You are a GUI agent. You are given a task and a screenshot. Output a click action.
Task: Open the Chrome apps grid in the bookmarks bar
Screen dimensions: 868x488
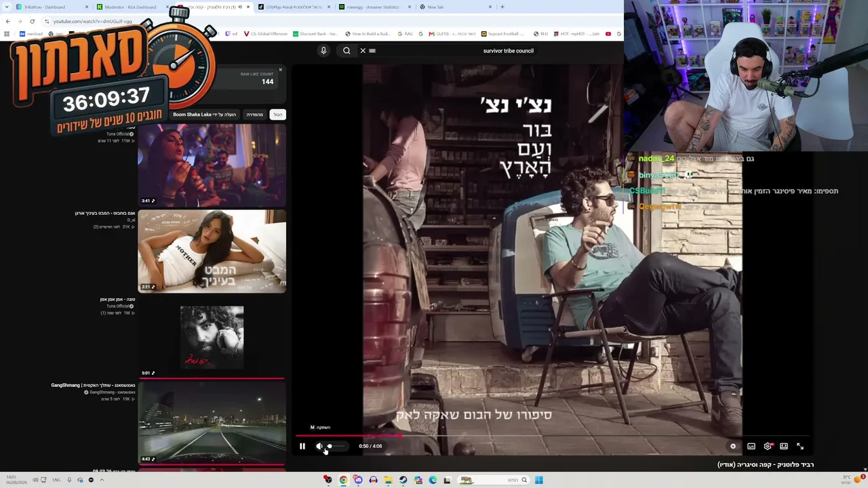[x=7, y=34]
